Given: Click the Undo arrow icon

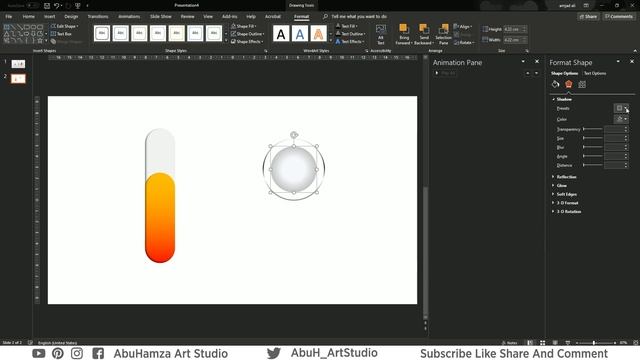Looking at the screenshot, I should point(57,6).
